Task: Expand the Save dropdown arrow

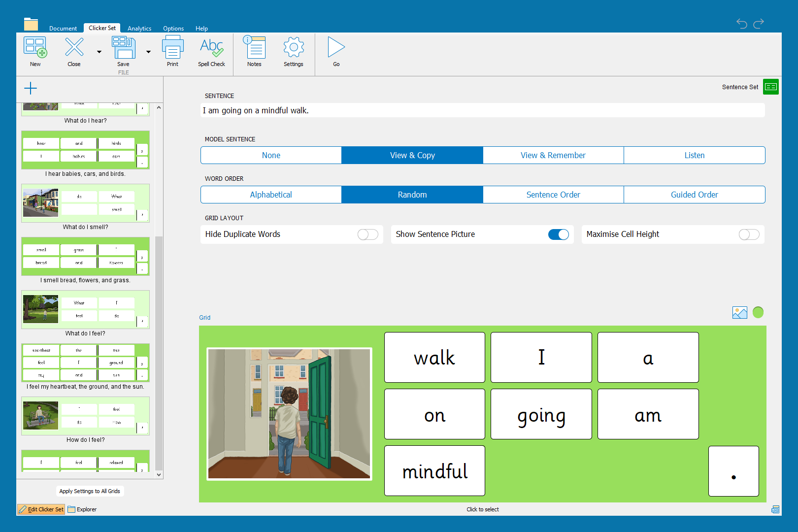Action: pos(148,52)
